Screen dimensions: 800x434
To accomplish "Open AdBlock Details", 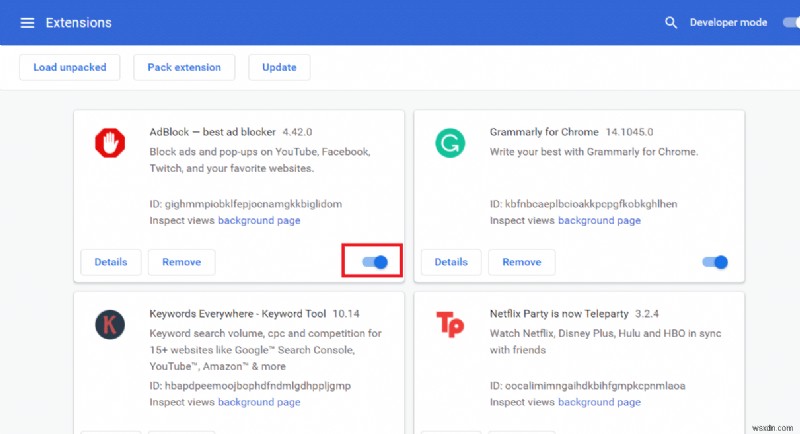I will point(110,262).
